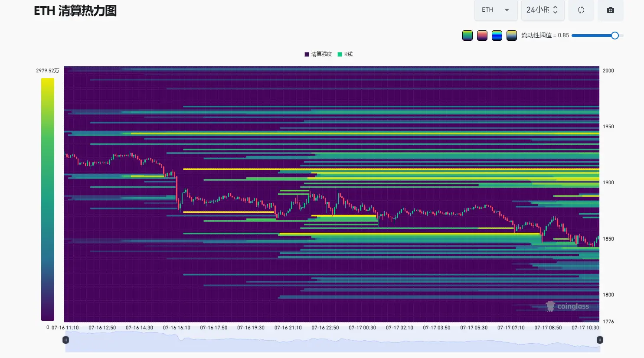Click the 2000 price axis label
644x358 pixels.
(x=608, y=71)
